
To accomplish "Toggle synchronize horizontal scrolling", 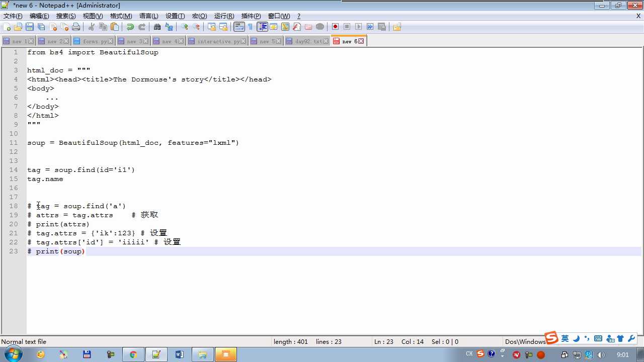I will tap(223, 27).
